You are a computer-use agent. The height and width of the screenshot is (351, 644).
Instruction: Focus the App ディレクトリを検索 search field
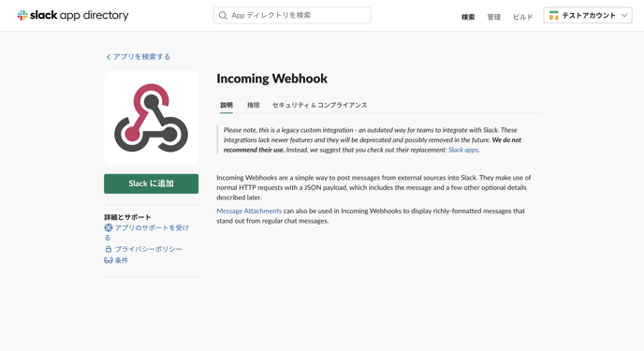[x=292, y=15]
